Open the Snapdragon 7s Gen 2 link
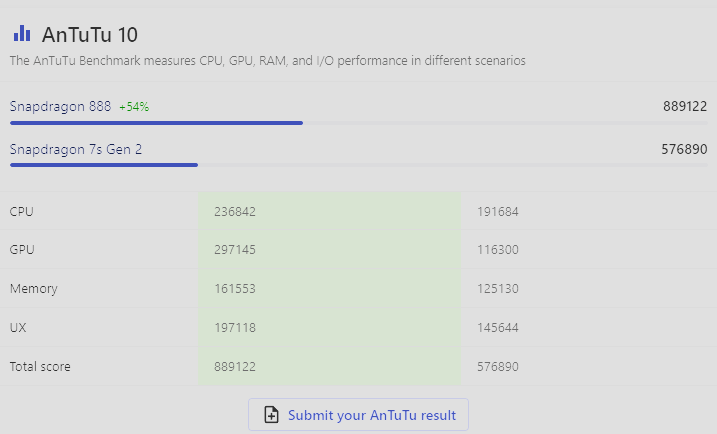717x434 pixels. pos(76,150)
